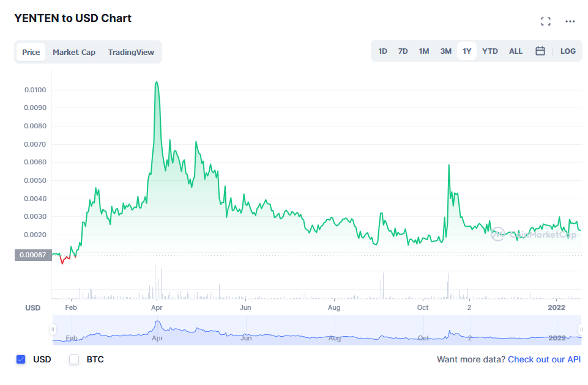Select the ALL time range
The height and width of the screenshot is (385, 588).
coord(516,51)
